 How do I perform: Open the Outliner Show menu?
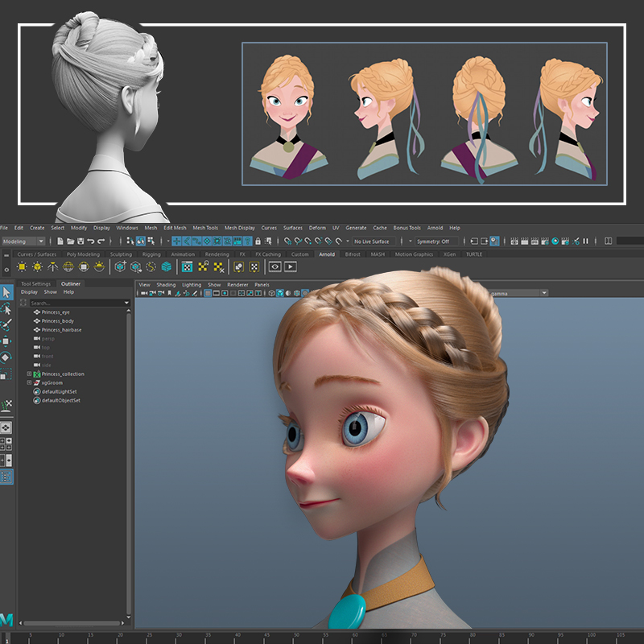pyautogui.click(x=51, y=292)
